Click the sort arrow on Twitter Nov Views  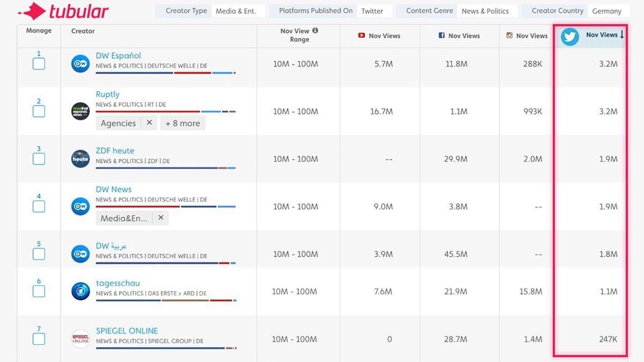tap(622, 35)
